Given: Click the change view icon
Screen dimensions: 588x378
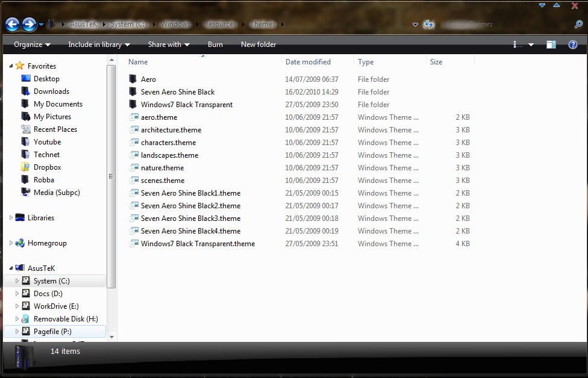Looking at the screenshot, I should point(518,45).
